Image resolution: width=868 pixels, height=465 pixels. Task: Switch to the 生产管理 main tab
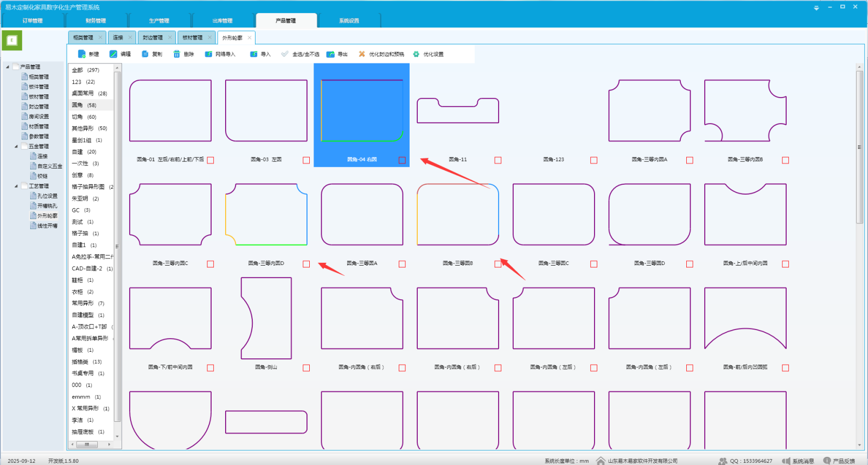[x=159, y=21]
